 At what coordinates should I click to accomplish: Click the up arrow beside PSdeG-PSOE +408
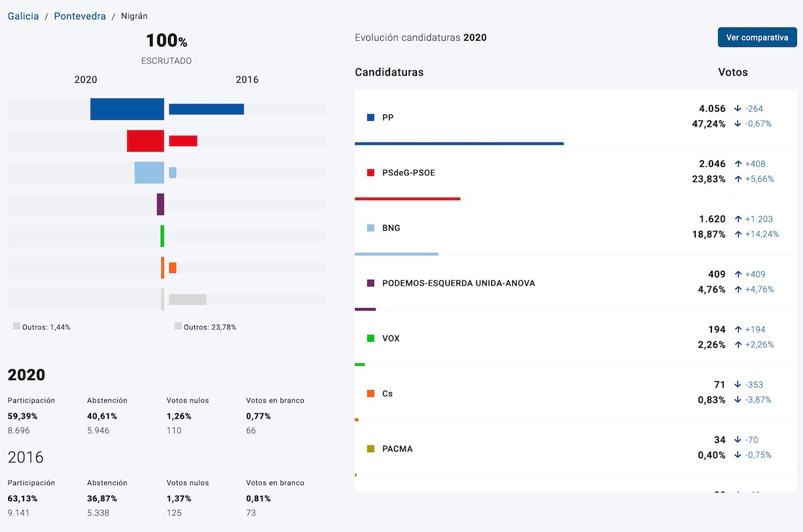click(738, 164)
